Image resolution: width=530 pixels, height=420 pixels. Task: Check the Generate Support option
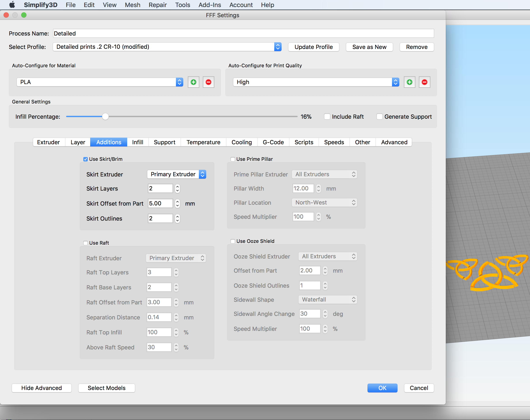point(379,116)
